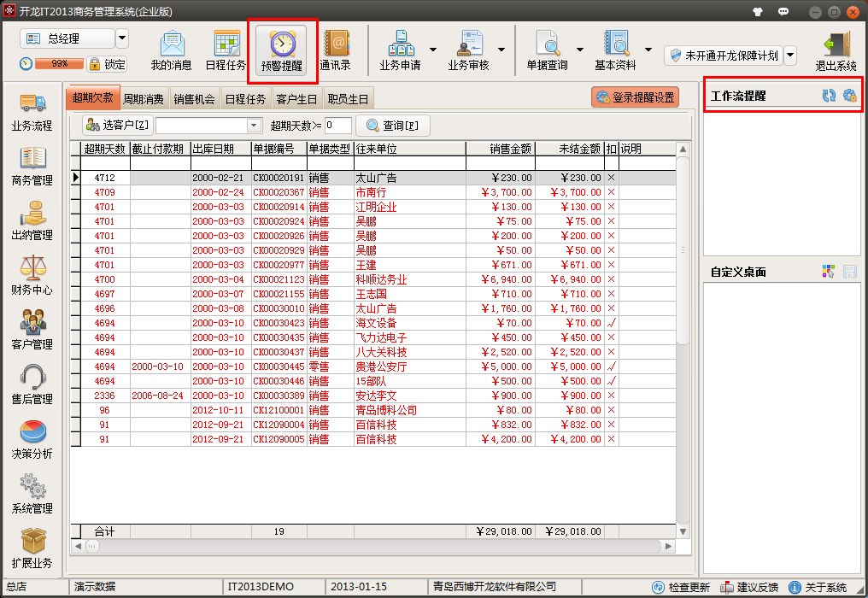Toggle 扣 check for 15部队 row
This screenshot has width=868, height=598.
pos(611,381)
